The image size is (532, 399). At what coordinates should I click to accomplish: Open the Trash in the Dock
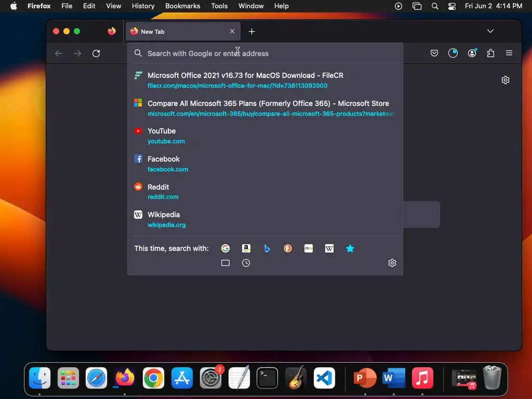(x=493, y=377)
